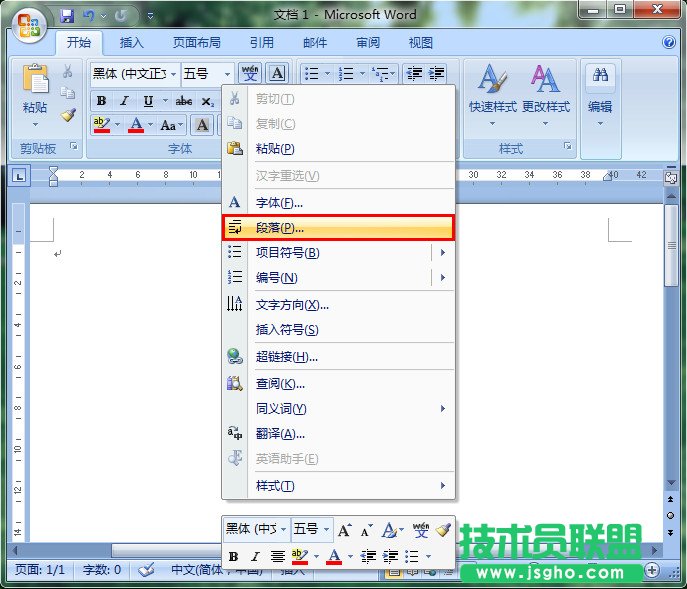Switch to the 插入 ribbon tab
687x589 pixels.
pyautogui.click(x=131, y=43)
